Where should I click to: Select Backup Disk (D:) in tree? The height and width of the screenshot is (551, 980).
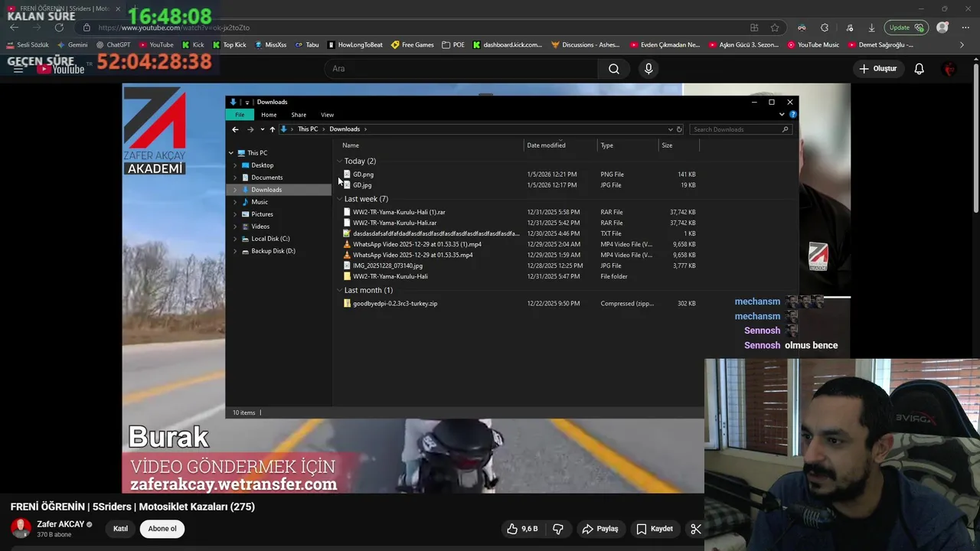click(273, 251)
